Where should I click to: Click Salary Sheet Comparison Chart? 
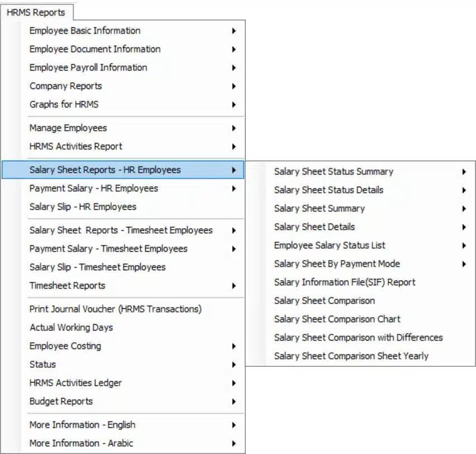360,319
